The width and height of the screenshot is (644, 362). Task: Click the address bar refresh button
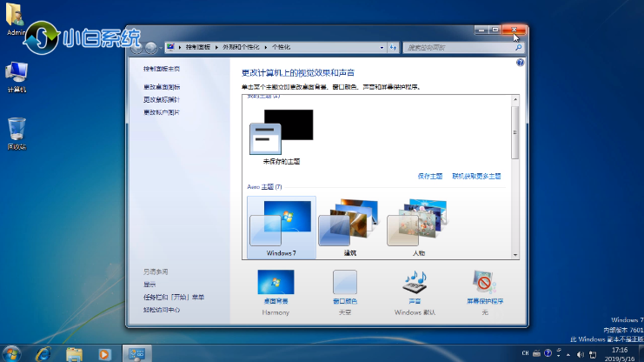[x=393, y=46]
